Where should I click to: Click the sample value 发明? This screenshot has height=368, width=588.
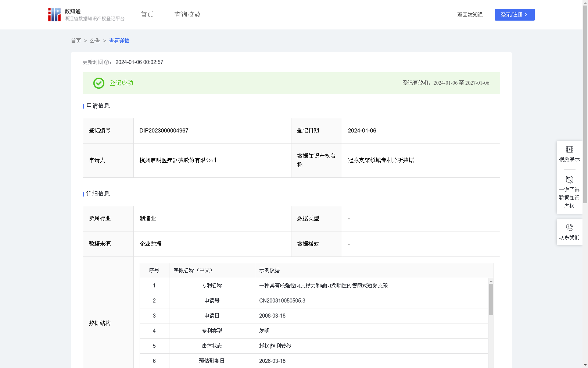tap(264, 331)
